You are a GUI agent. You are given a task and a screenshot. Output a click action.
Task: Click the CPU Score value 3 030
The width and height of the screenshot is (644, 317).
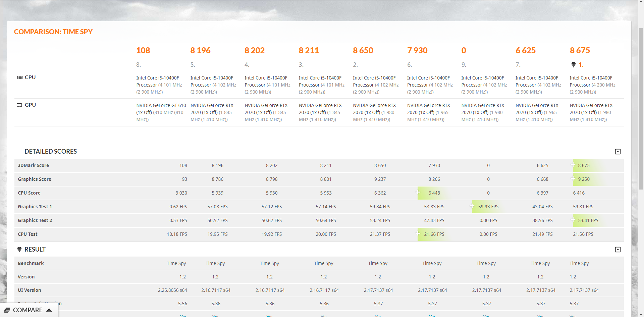click(181, 193)
